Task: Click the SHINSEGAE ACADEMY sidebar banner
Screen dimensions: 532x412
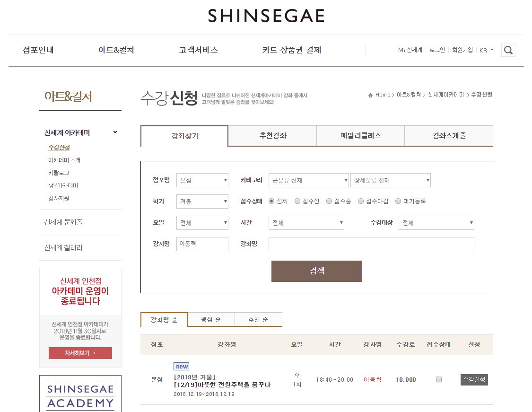Action: 80,394
